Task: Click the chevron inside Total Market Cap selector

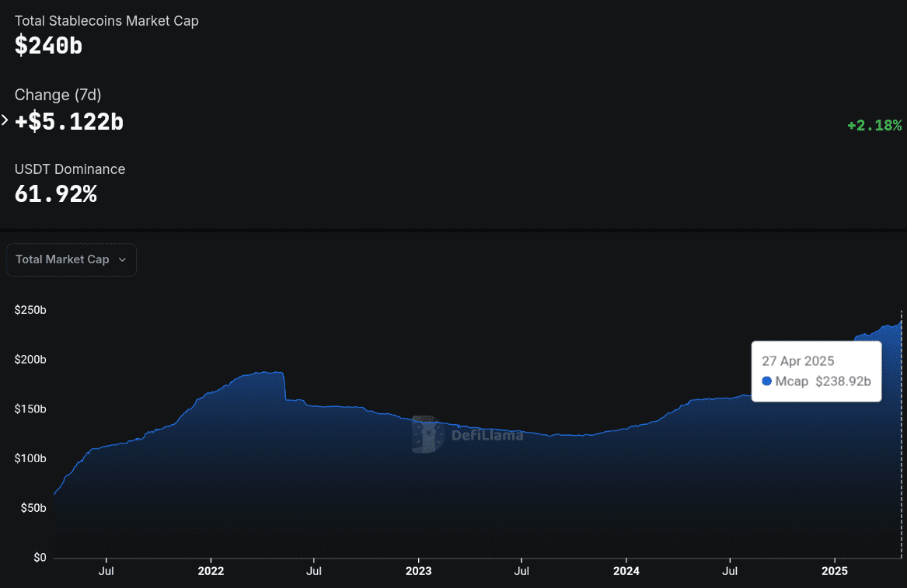Action: pyautogui.click(x=123, y=260)
